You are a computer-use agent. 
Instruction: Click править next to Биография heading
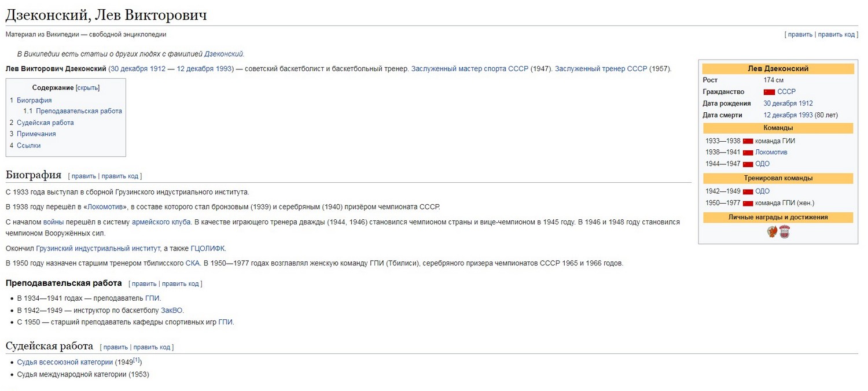[x=83, y=176]
